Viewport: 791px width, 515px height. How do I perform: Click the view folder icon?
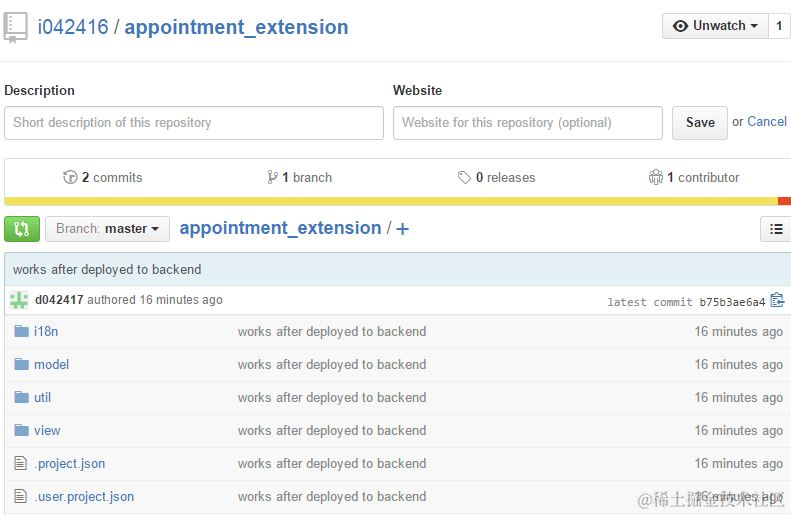[21, 430]
